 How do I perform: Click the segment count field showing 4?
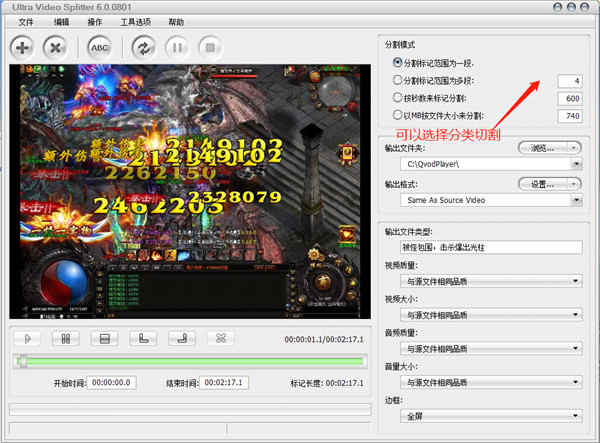coord(570,81)
